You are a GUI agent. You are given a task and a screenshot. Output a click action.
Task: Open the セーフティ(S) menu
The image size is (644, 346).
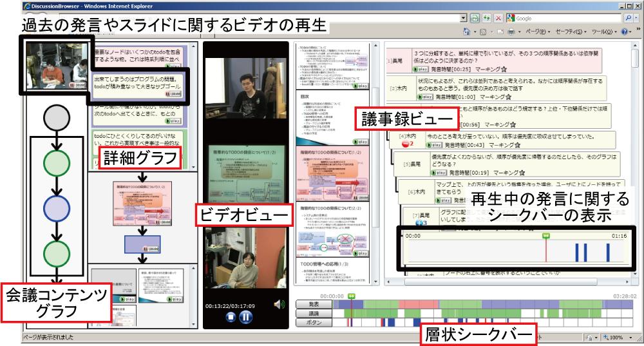coord(571,32)
